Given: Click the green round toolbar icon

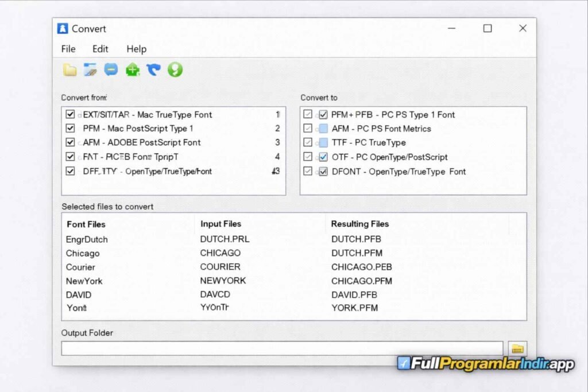Looking at the screenshot, I should [x=175, y=70].
